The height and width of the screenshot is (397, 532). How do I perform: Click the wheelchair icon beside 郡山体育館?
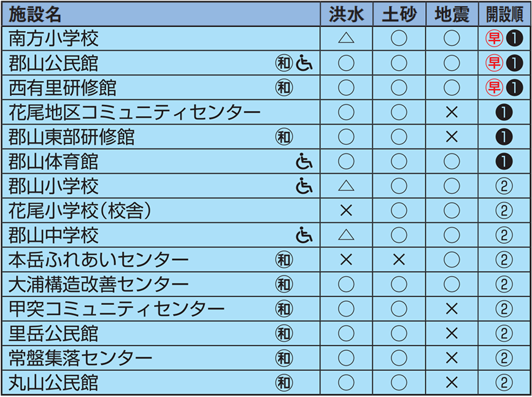tap(304, 161)
